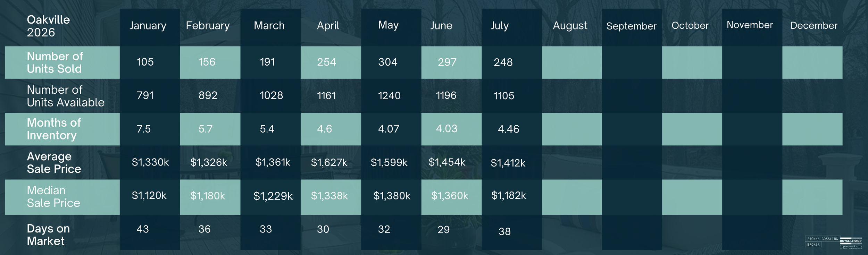The height and width of the screenshot is (255, 868).
Task: Click the Royal LePage logo
Action: [x=851, y=243]
